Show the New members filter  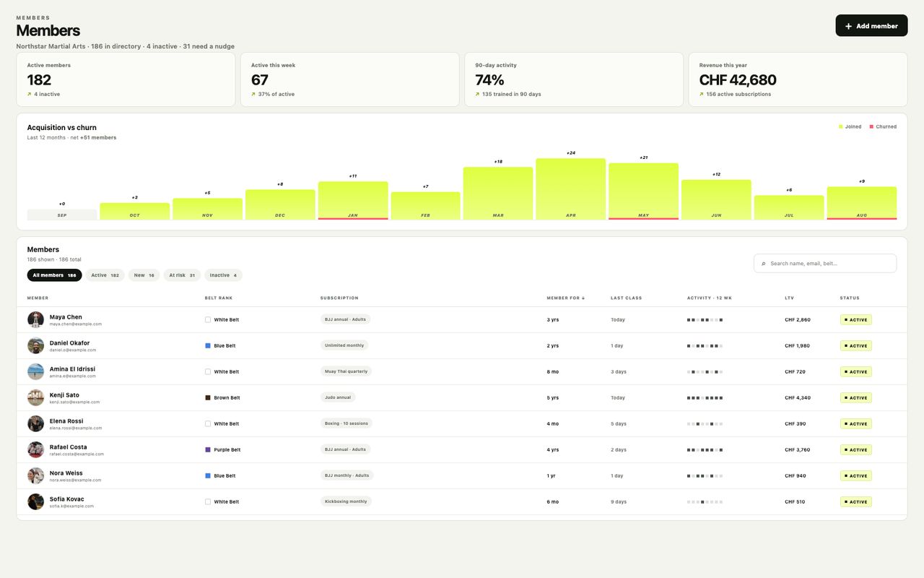(x=144, y=275)
